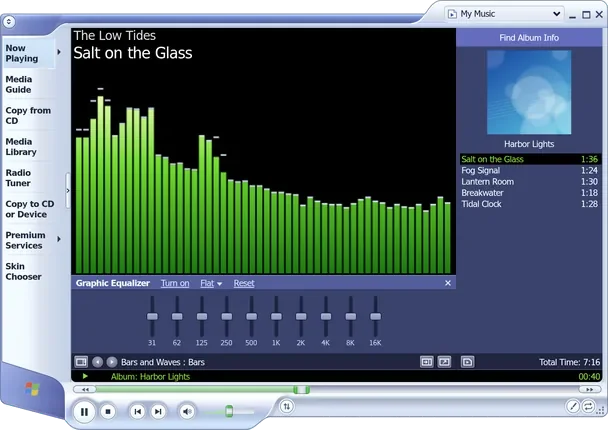Click the green play status icon
Image resolution: width=608 pixels, height=430 pixels.
coord(85,376)
